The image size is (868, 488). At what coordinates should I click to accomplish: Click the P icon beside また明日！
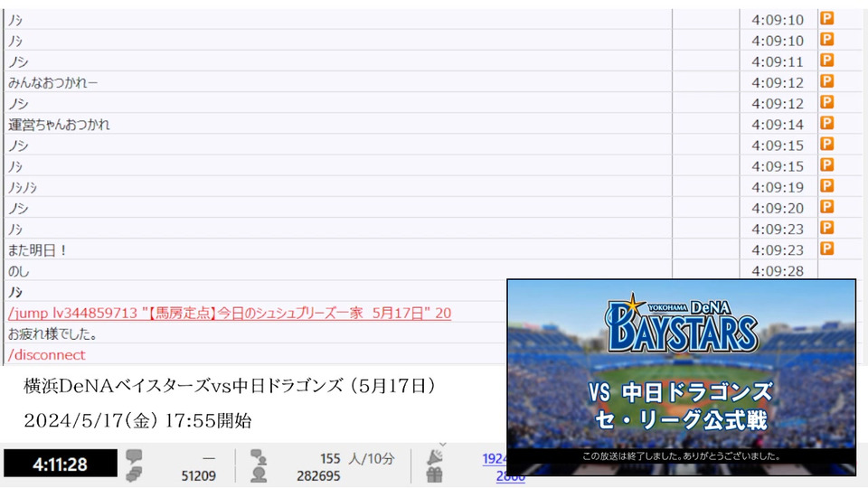point(827,249)
